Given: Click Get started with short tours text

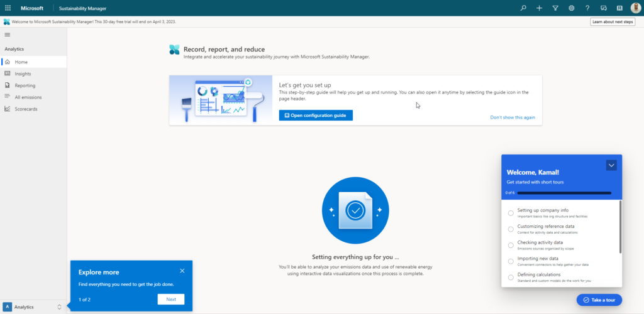Looking at the screenshot, I should tap(535, 182).
